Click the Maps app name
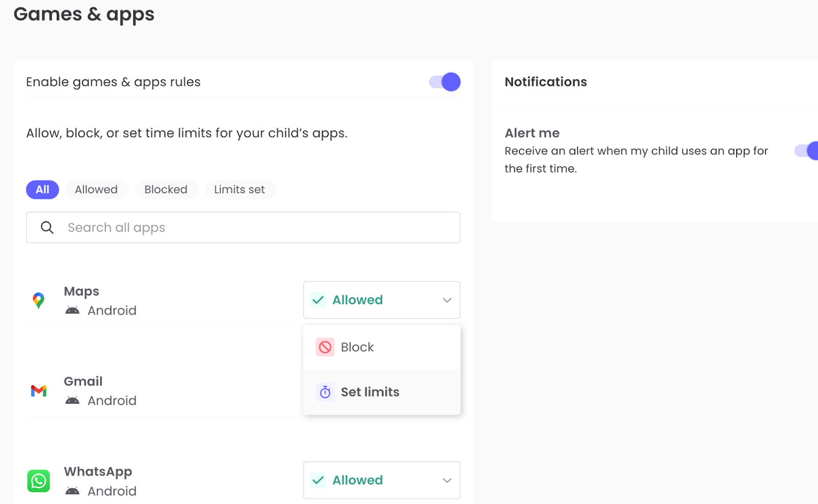Viewport: 818px width, 504px height. click(81, 291)
